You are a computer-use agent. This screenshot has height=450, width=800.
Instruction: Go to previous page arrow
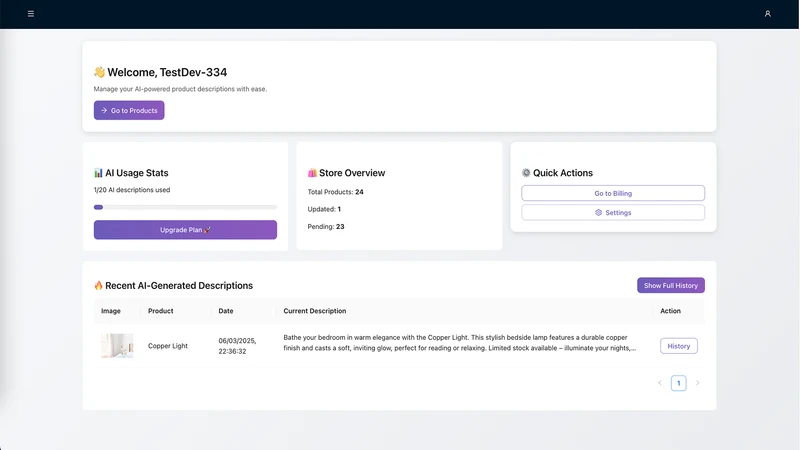[x=660, y=383]
